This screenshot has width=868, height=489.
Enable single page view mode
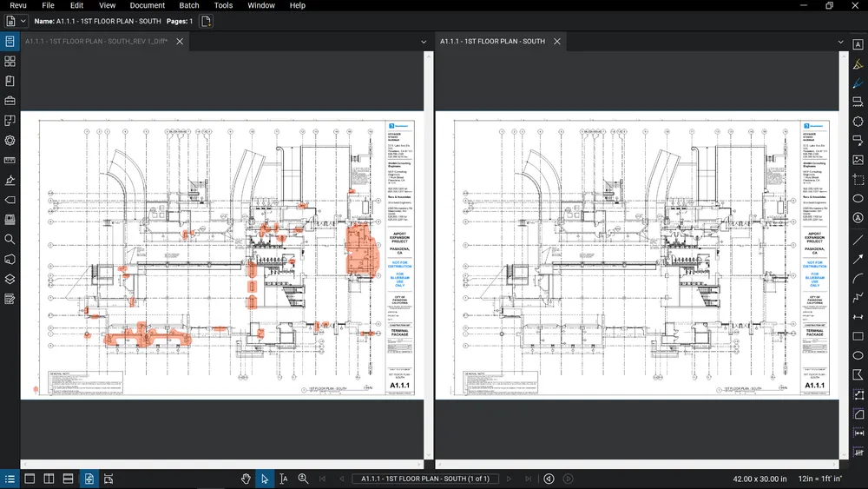(x=30, y=479)
